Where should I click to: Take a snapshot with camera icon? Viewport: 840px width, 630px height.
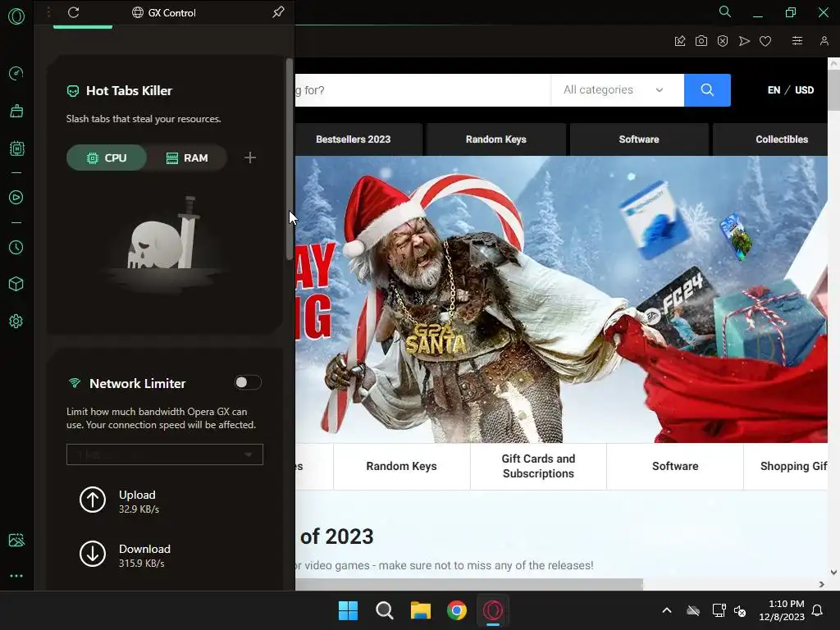point(701,41)
